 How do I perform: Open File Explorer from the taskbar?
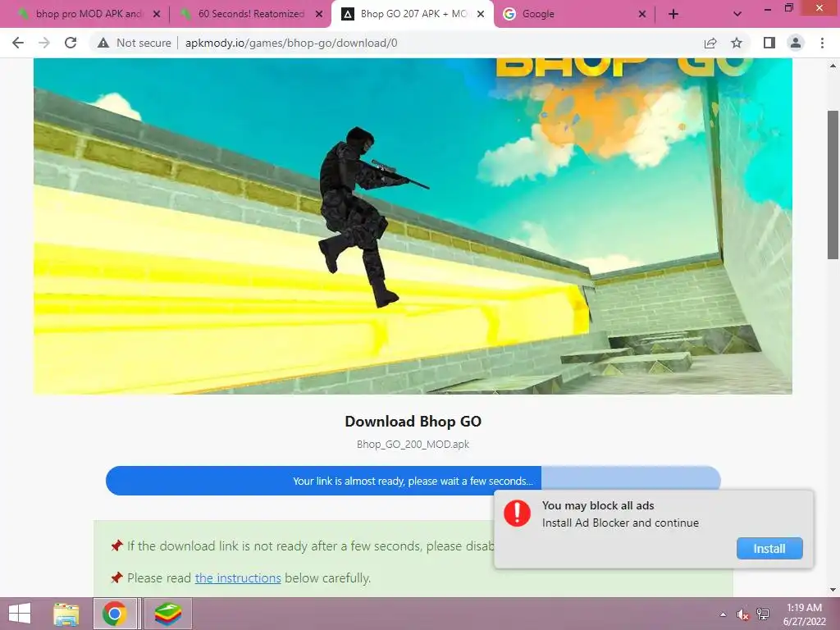66,614
